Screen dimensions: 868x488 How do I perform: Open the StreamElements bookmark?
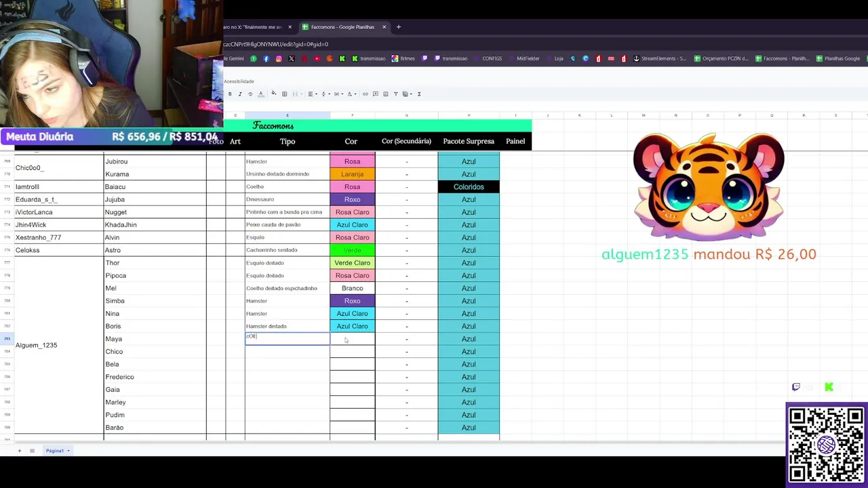[x=660, y=58]
